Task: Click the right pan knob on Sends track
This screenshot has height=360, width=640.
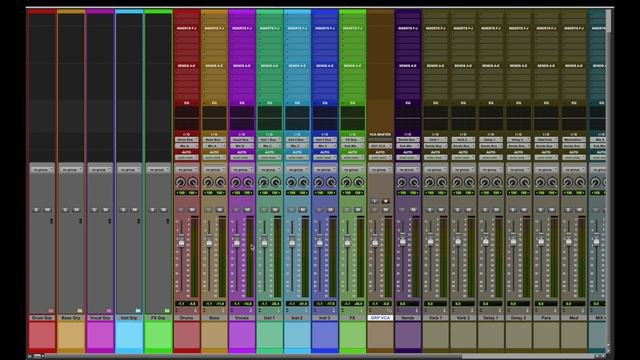Action: pos(414,182)
